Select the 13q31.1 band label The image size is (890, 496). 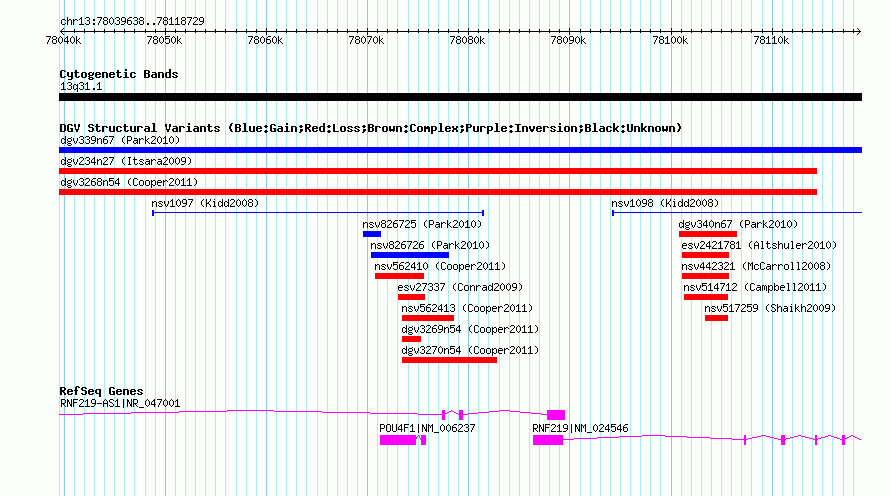81,86
